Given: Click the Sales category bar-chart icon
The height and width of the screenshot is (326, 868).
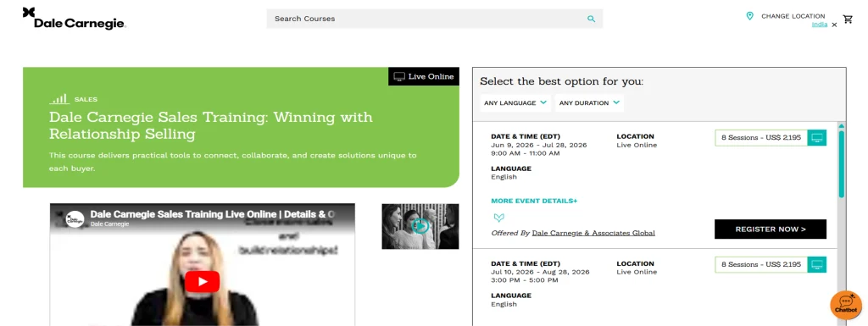Looking at the screenshot, I should tap(59, 99).
